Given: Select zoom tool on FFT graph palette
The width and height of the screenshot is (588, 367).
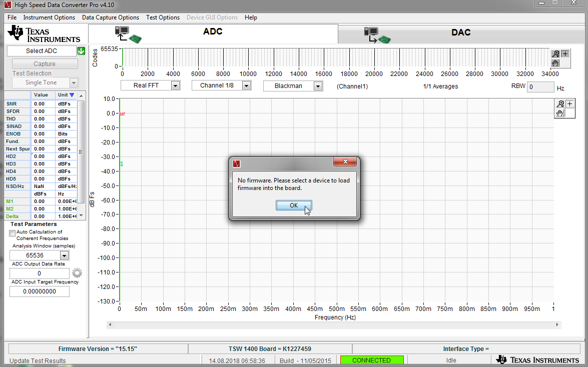Looking at the screenshot, I should (x=560, y=104).
